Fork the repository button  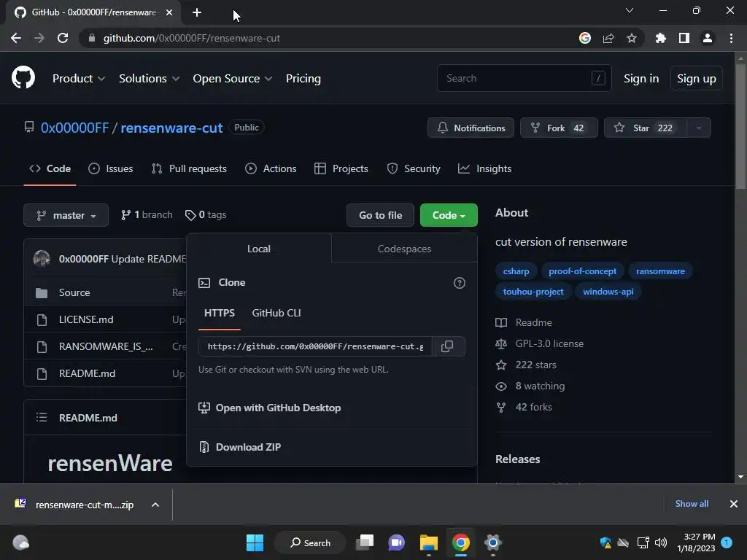(x=559, y=128)
